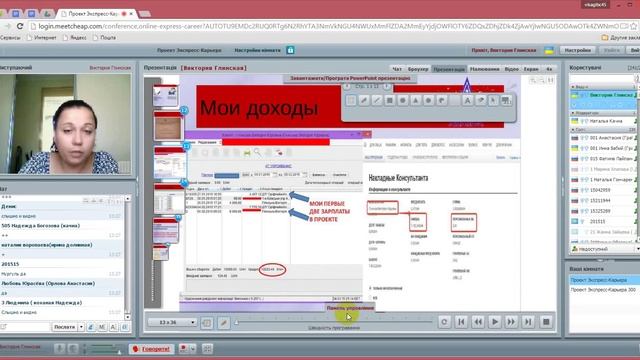
Task: Select user 15042959 in participants list
Action: [x=603, y=190]
